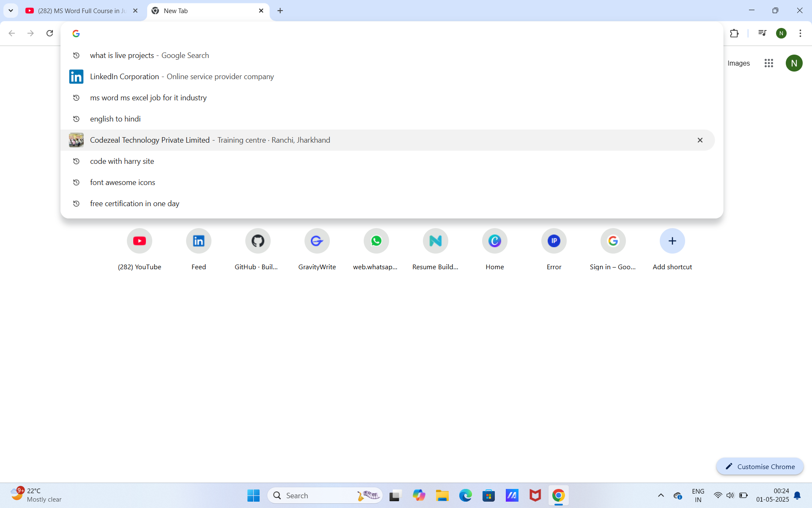Open the Google apps grid
Image resolution: width=812 pixels, height=508 pixels.
pyautogui.click(x=769, y=63)
